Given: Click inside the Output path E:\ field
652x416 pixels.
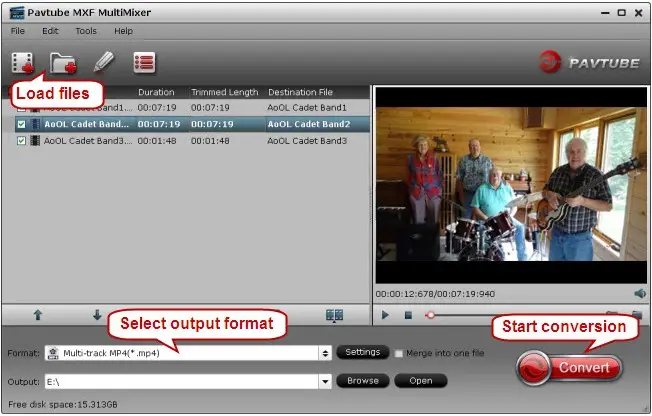Looking at the screenshot, I should coord(182,381).
